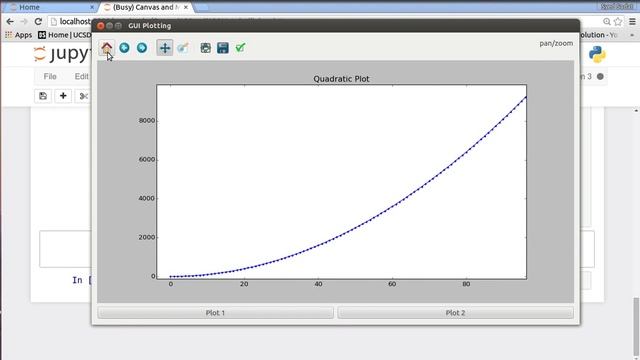Click the Quadratic Plot canvas area
Screen dimensions: 640x360
pos(342,182)
